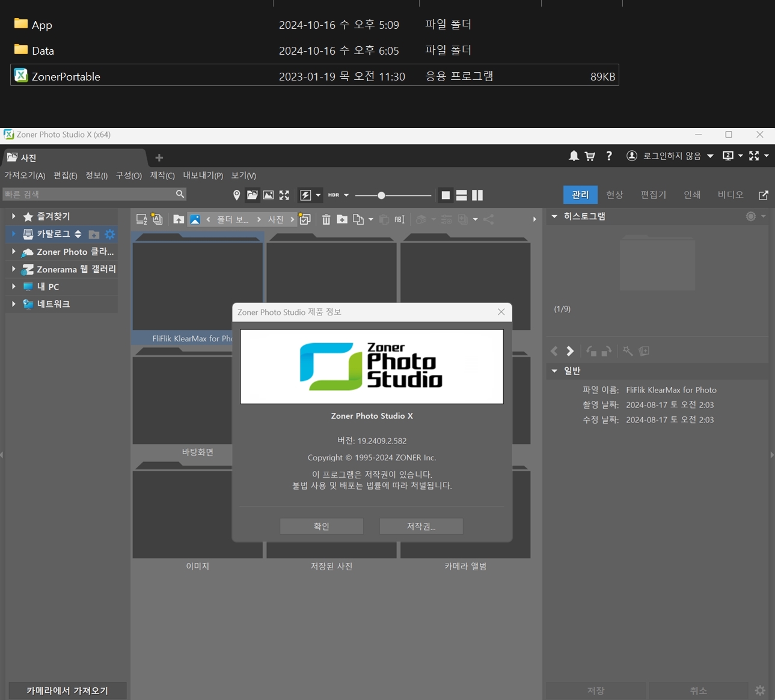Add a new tab with plus button
The image size is (775, 700).
159,157
